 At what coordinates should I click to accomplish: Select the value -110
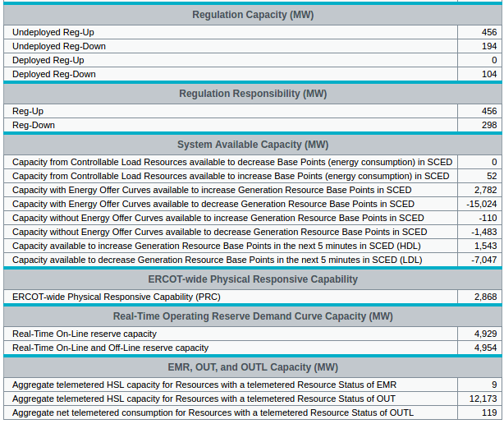488,218
